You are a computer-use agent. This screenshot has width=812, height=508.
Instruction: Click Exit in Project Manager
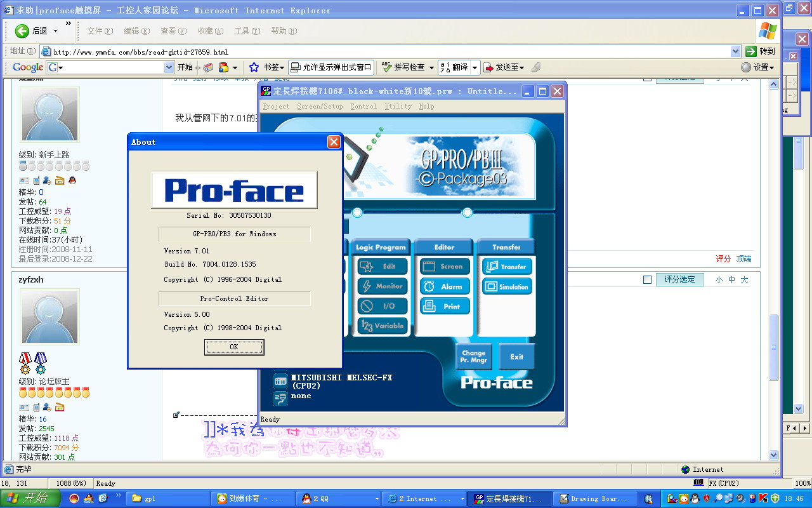pos(516,356)
